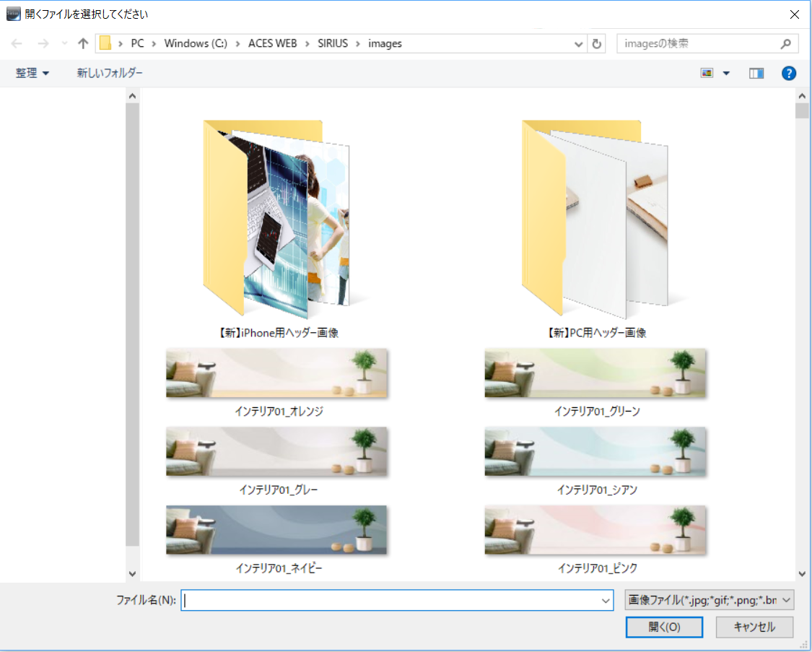This screenshot has width=812, height=652.
Task: Open the 整理 menu
Action: (x=32, y=73)
